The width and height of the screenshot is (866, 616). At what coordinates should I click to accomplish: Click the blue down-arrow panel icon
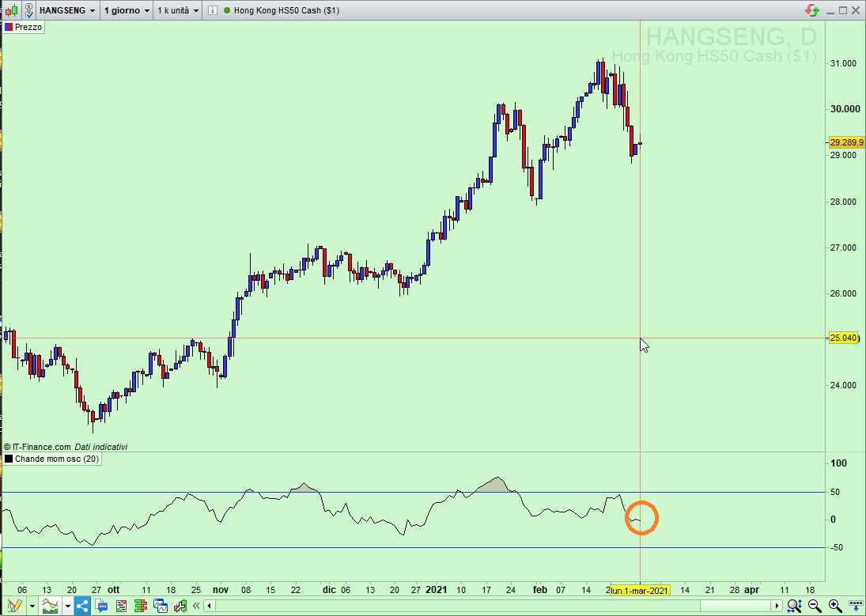pyautogui.click(x=855, y=606)
